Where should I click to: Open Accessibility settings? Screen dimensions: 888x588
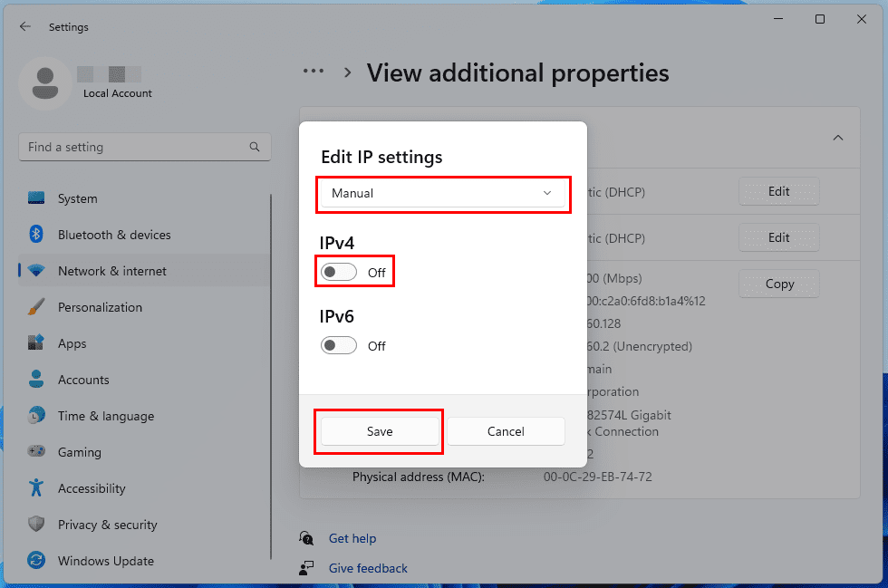(x=144, y=488)
